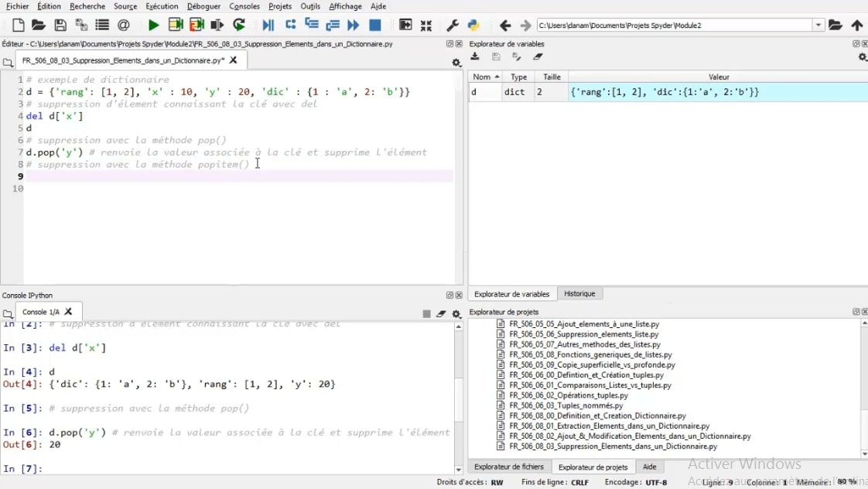Open the Déboguer menu
The width and height of the screenshot is (868, 489).
coord(203,6)
